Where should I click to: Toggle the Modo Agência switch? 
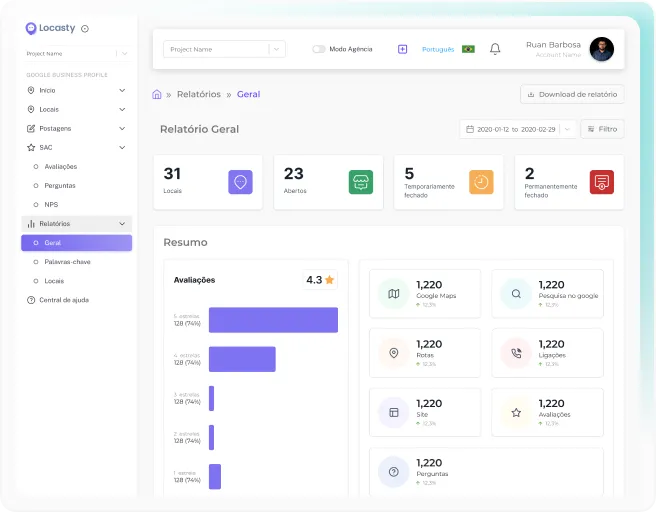[319, 49]
